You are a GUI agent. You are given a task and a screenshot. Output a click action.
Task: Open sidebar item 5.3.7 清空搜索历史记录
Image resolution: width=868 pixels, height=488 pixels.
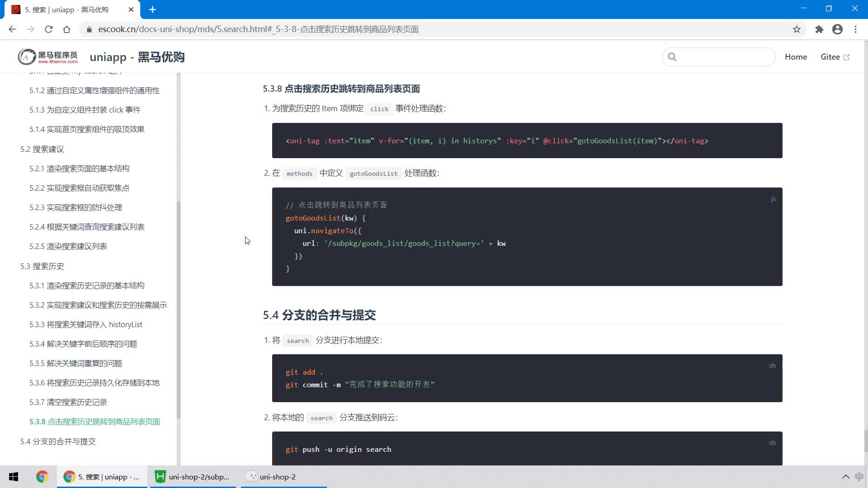click(68, 402)
